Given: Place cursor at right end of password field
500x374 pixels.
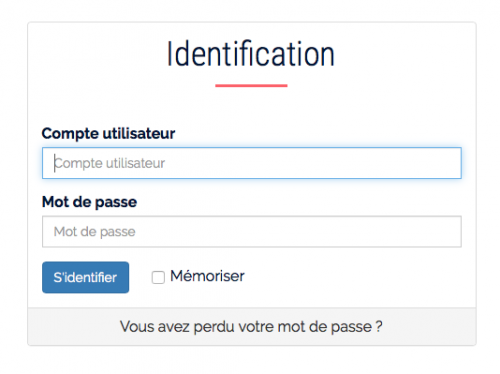Looking at the screenshot, I should coord(455,232).
